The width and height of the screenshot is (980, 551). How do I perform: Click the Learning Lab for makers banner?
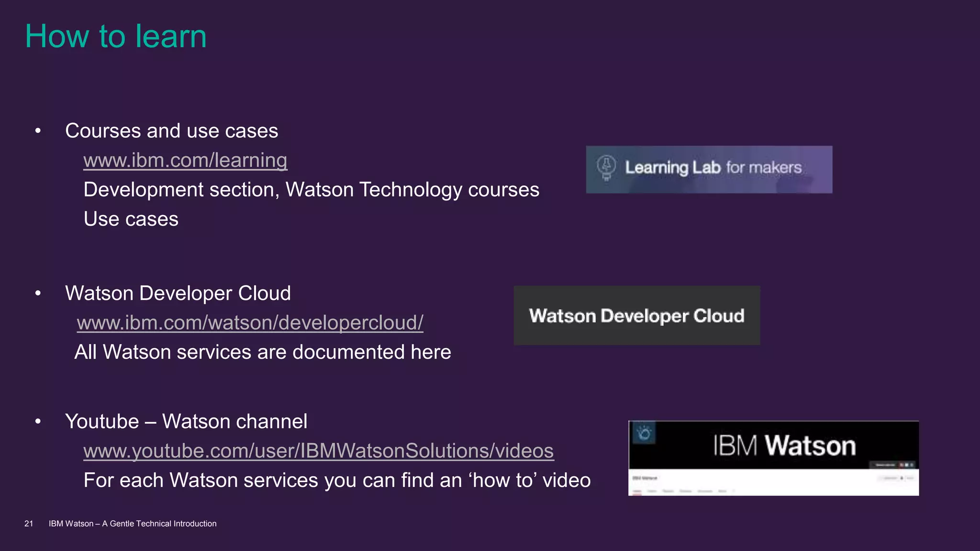coord(709,169)
